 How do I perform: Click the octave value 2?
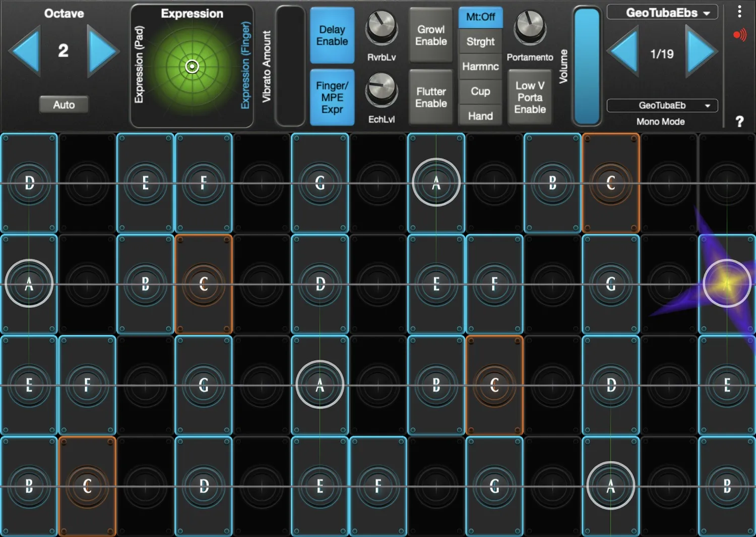(x=63, y=50)
